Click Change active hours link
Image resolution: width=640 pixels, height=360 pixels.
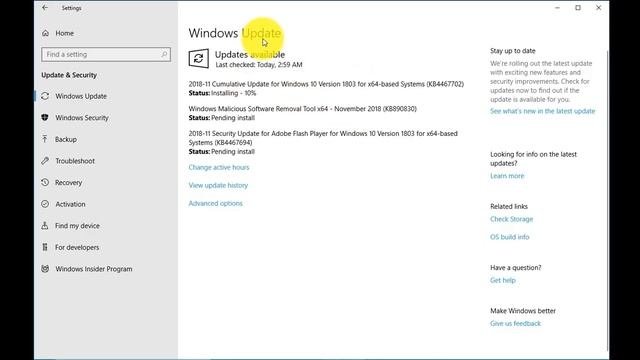(219, 167)
